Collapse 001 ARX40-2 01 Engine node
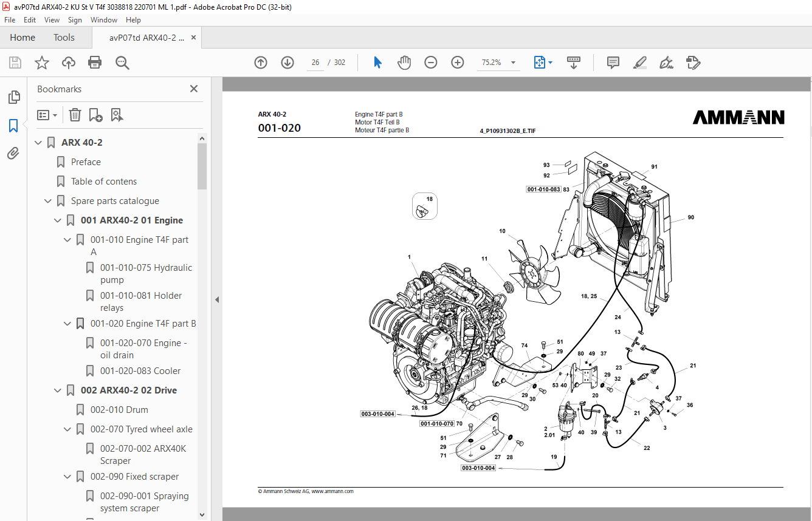Screen dimensions: 812x521 [x=58, y=220]
